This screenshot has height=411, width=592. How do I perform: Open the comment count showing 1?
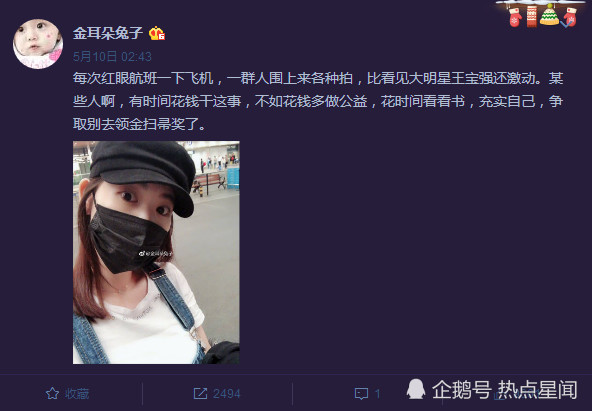(378, 394)
